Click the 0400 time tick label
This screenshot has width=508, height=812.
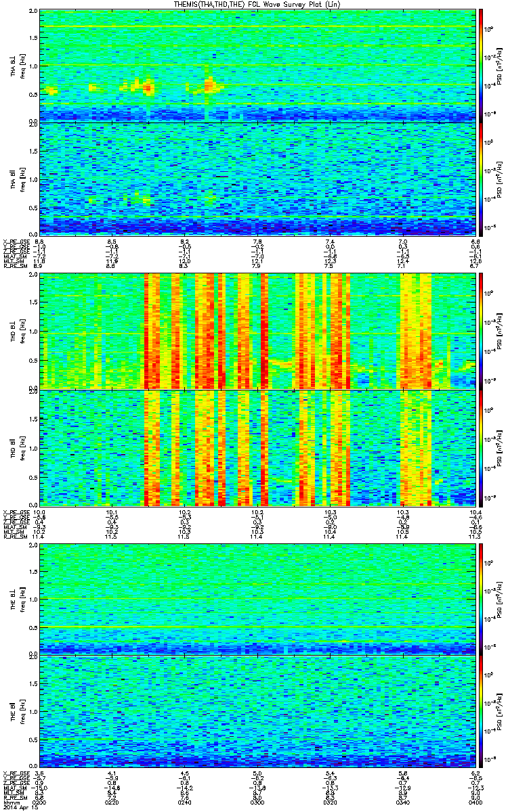click(x=475, y=802)
